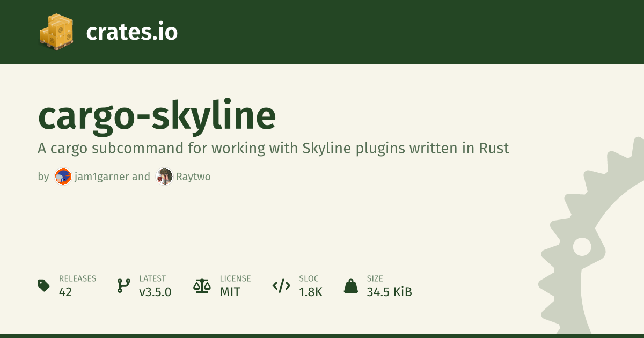The image size is (644, 338).
Task: Click the size value 34.5 KiB
Action: [x=390, y=292]
